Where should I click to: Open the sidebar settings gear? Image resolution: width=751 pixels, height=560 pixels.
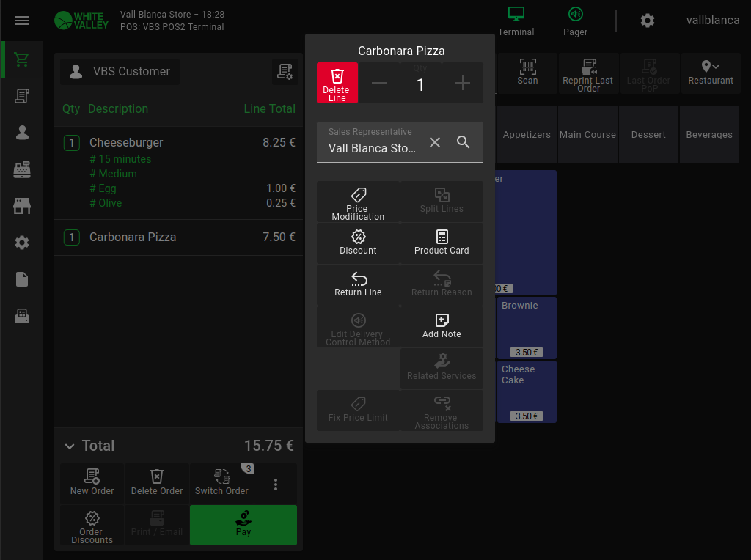click(21, 243)
